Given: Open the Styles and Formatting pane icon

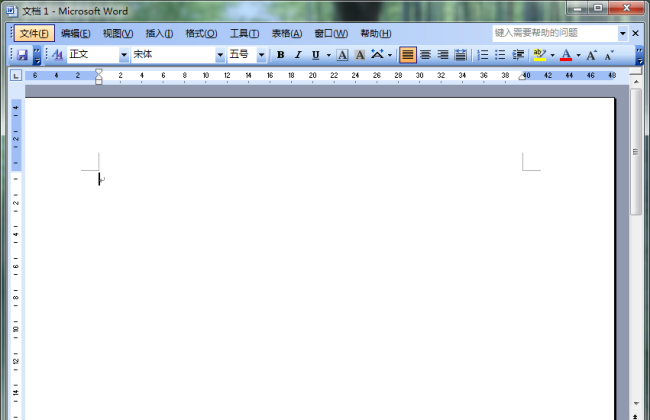Looking at the screenshot, I should pyautogui.click(x=57, y=55).
